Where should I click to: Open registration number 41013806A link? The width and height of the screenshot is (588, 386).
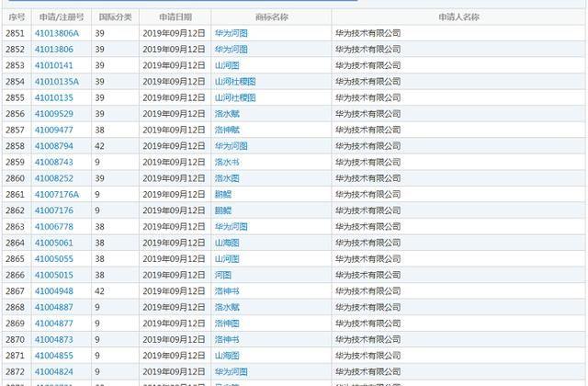tap(57, 33)
